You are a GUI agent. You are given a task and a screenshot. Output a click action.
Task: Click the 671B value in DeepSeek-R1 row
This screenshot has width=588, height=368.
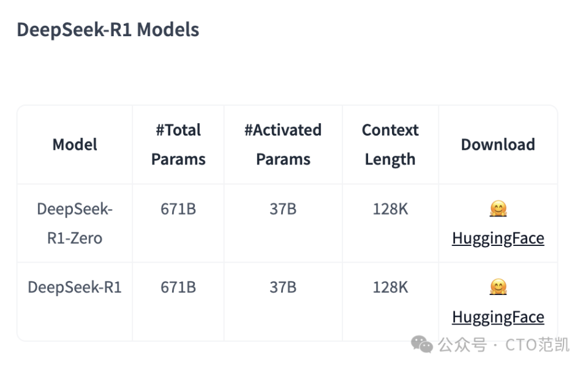178,287
